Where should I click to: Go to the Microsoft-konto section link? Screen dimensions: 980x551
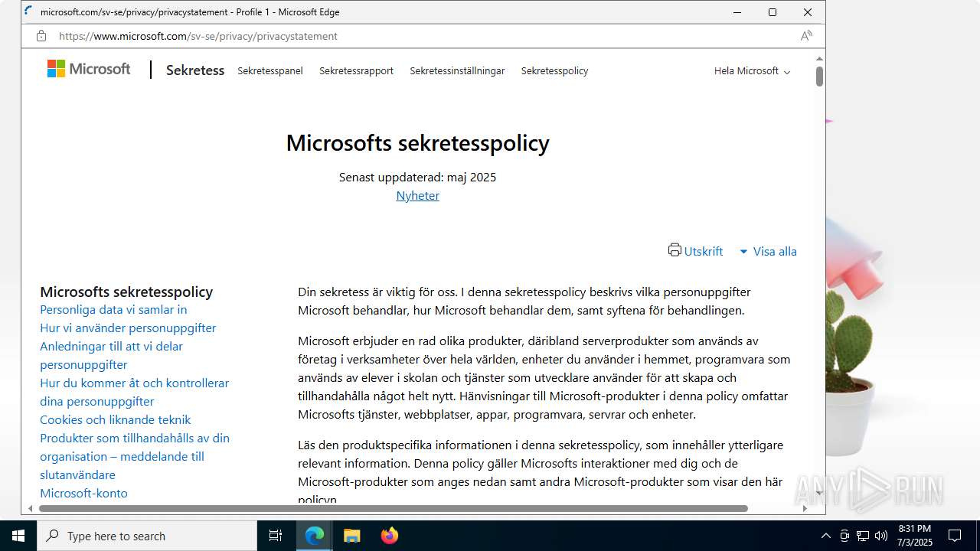(x=83, y=493)
